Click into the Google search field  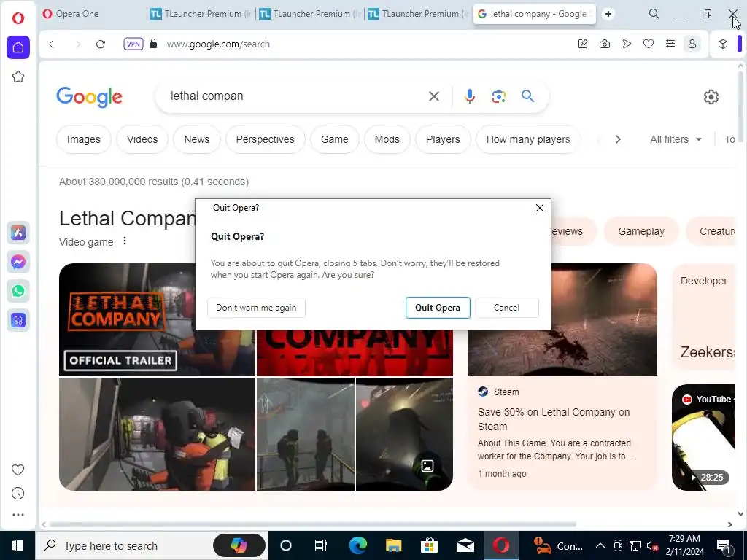click(x=295, y=96)
